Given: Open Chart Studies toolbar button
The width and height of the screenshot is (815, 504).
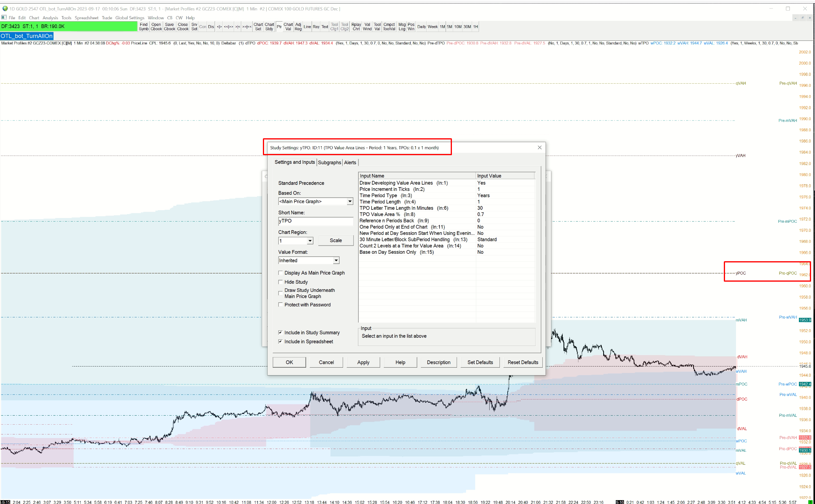Looking at the screenshot, I should 269,27.
